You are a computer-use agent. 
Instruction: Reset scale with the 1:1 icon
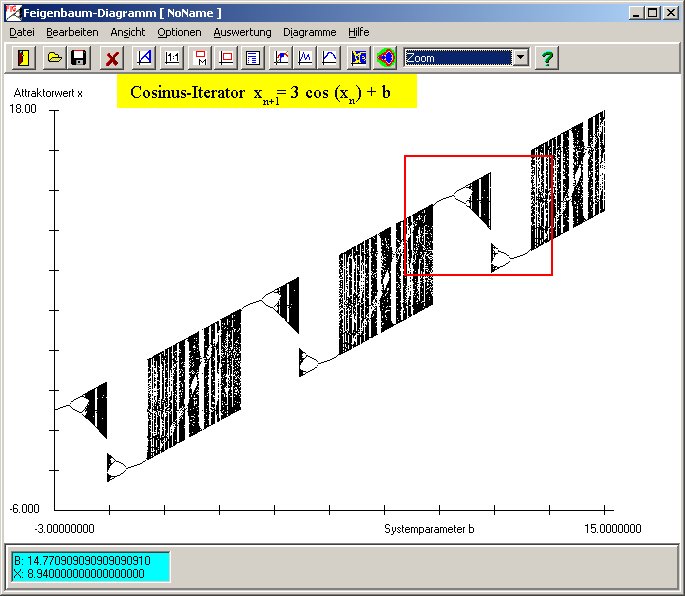pos(172,58)
